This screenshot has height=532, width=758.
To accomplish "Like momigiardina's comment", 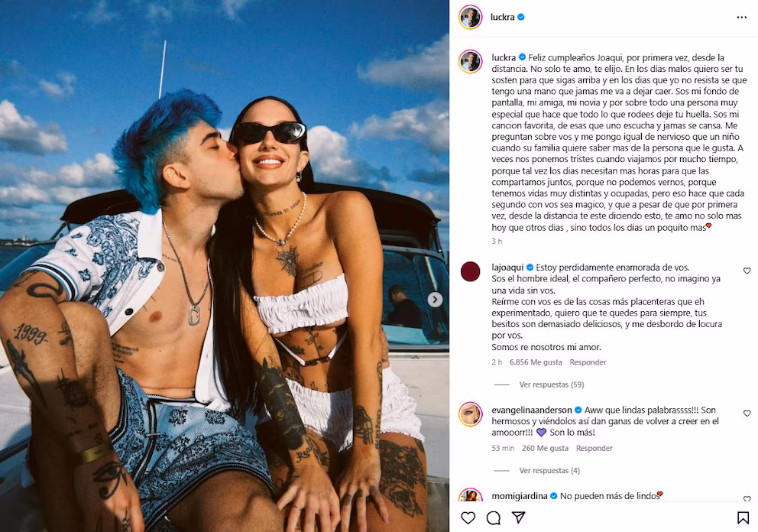I will click(x=747, y=498).
